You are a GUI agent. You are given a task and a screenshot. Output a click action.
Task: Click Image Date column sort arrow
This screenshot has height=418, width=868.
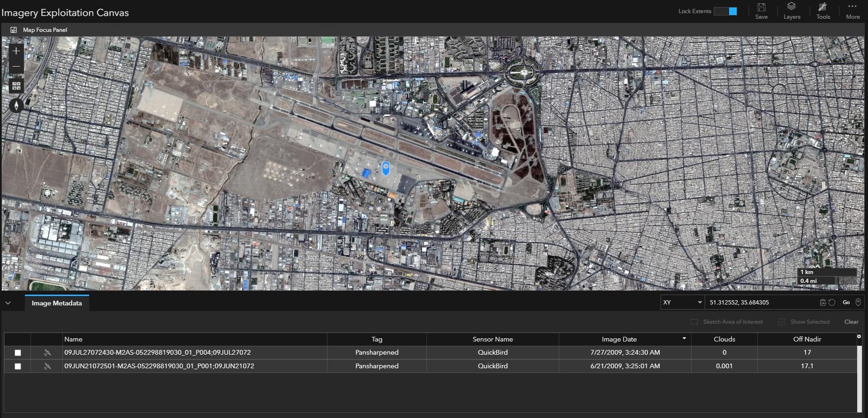pyautogui.click(x=684, y=339)
